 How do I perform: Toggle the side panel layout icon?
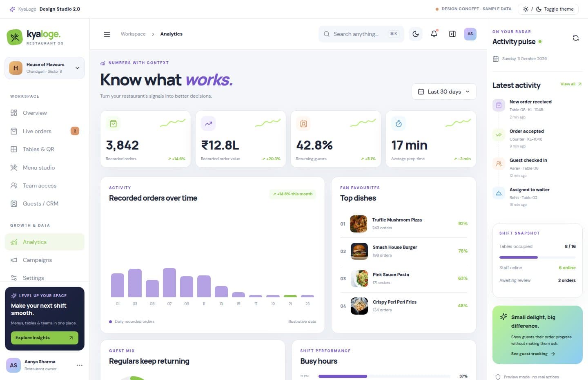coord(452,34)
